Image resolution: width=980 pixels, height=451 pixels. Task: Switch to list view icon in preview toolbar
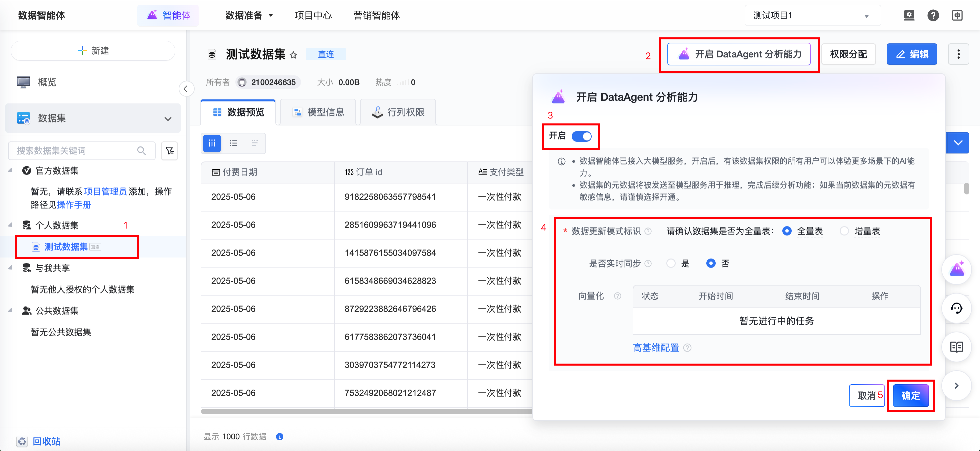(x=233, y=143)
